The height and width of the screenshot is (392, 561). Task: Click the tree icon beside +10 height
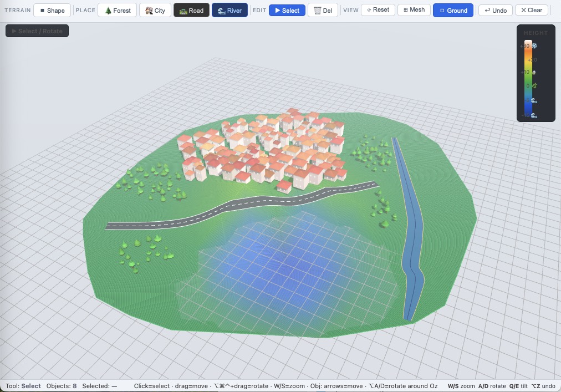(x=534, y=72)
